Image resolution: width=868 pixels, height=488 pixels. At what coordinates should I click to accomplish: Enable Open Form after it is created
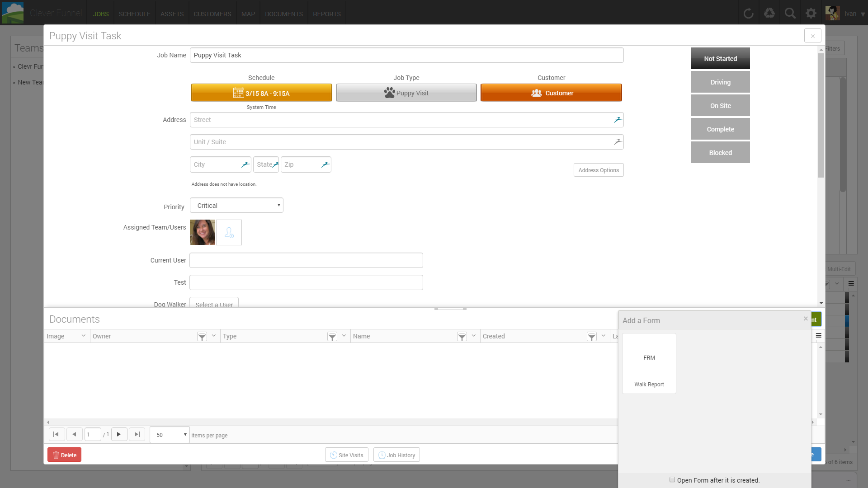[672, 480]
